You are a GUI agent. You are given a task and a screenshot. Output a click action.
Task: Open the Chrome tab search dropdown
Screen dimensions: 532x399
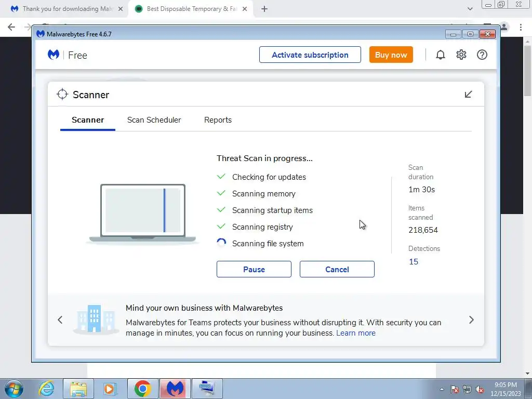coord(470,9)
